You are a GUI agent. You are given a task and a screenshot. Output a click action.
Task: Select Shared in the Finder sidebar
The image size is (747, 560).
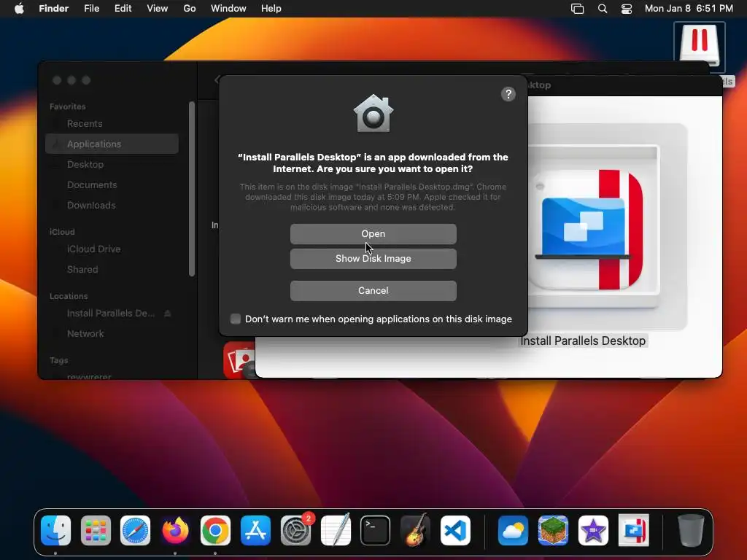click(x=112, y=270)
